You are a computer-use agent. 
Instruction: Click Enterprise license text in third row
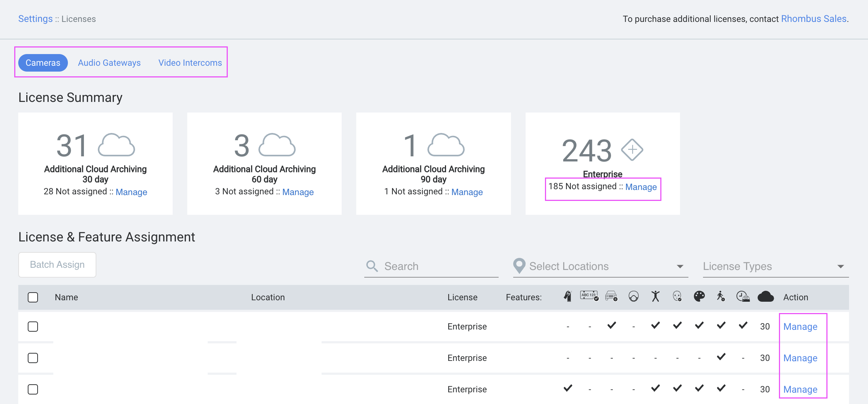[x=467, y=389]
